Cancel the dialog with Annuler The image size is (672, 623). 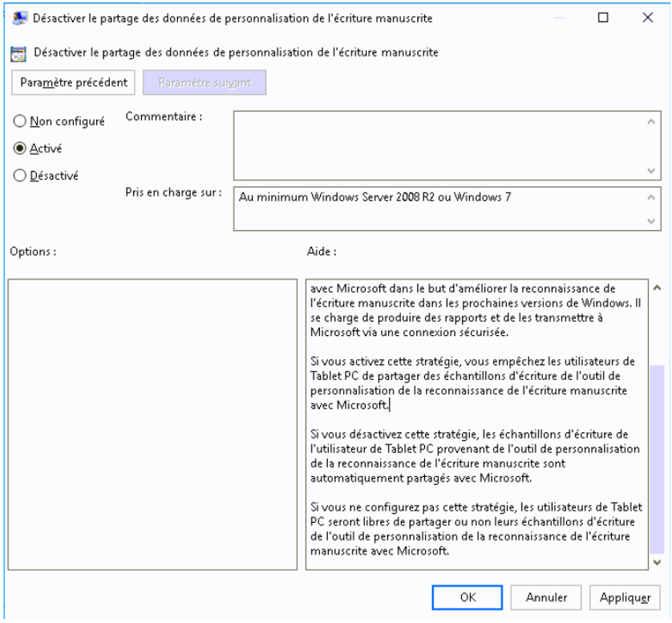[547, 597]
